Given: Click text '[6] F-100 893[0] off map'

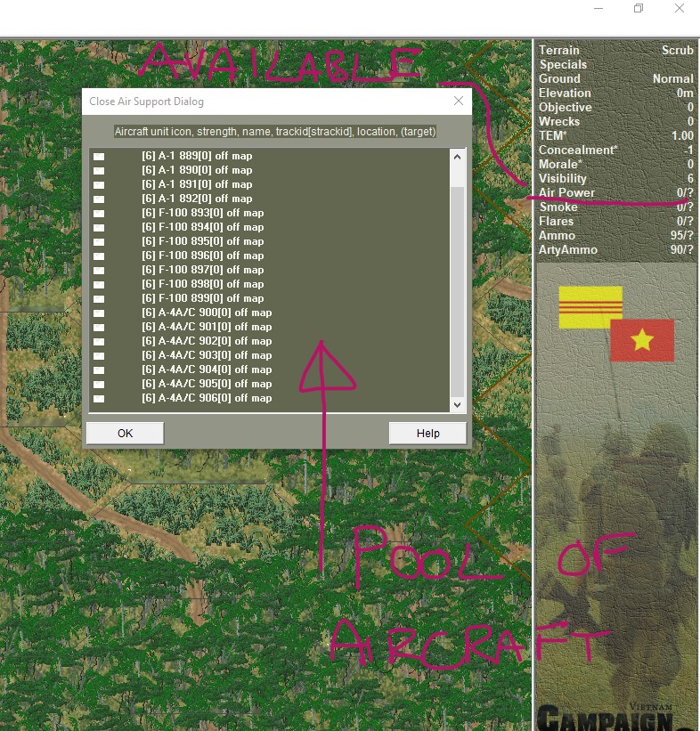Looking at the screenshot, I should pyautogui.click(x=203, y=213).
